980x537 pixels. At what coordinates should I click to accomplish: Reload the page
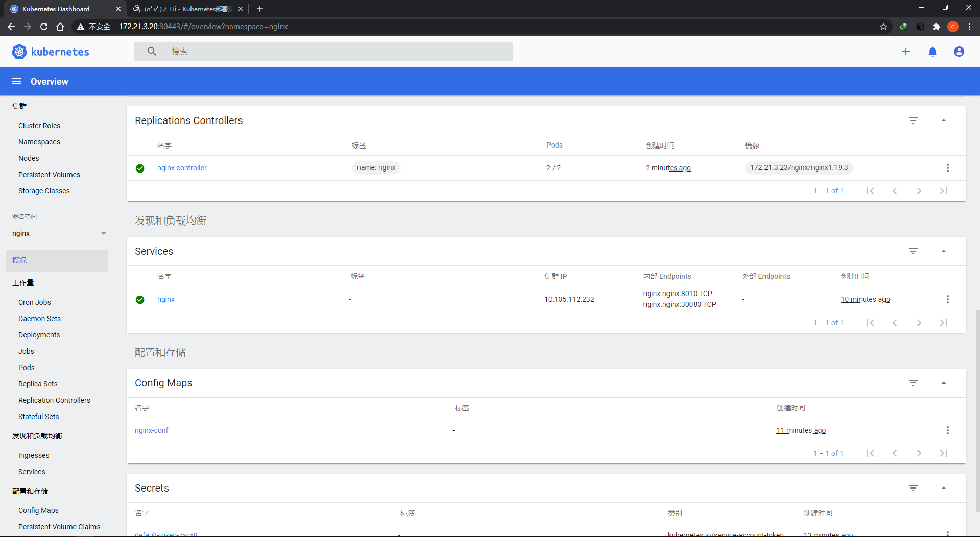[44, 27]
